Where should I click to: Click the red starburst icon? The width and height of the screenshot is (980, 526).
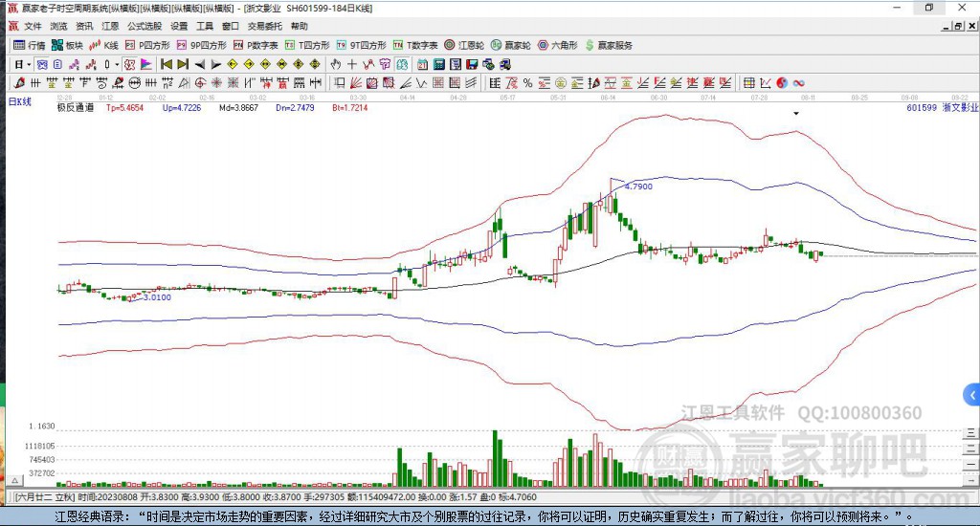216,83
